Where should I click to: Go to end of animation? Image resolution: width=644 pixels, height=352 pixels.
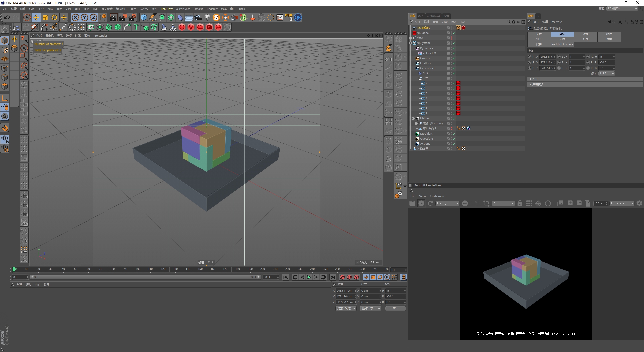pyautogui.click(x=333, y=277)
